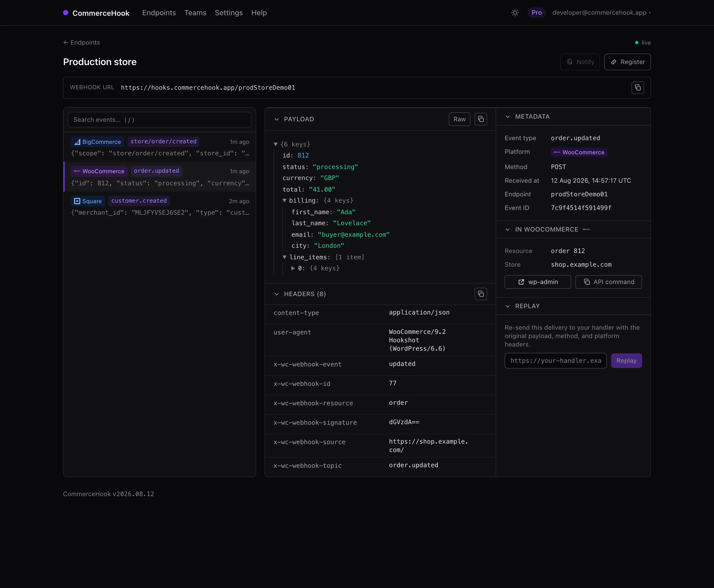The image size is (714, 588).
Task: Click the Square platform badge
Action: coord(88,201)
